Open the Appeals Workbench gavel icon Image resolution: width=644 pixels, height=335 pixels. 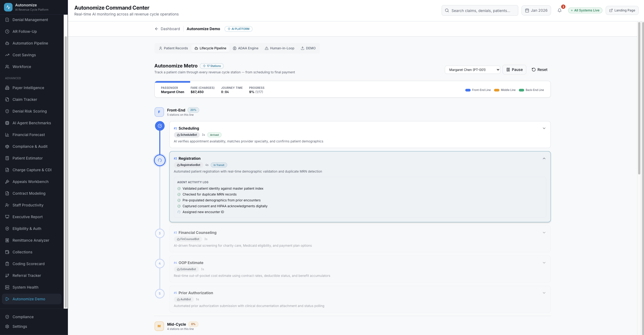[7, 182]
